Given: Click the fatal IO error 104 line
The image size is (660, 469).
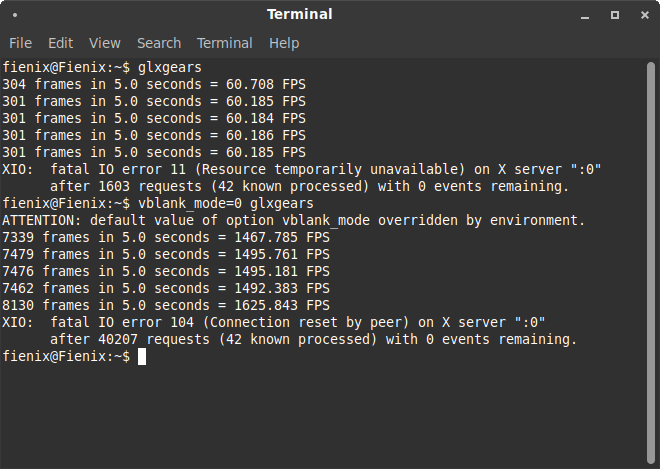Looking at the screenshot, I should tap(273, 322).
